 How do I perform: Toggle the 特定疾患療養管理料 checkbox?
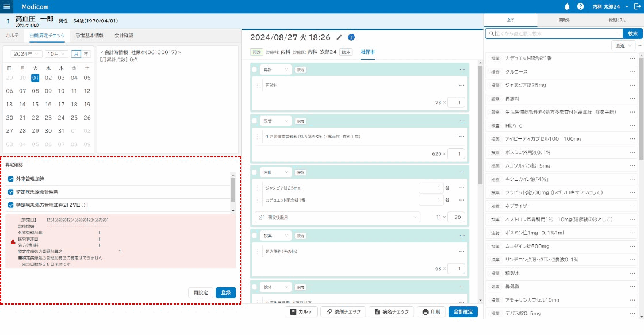click(11, 192)
